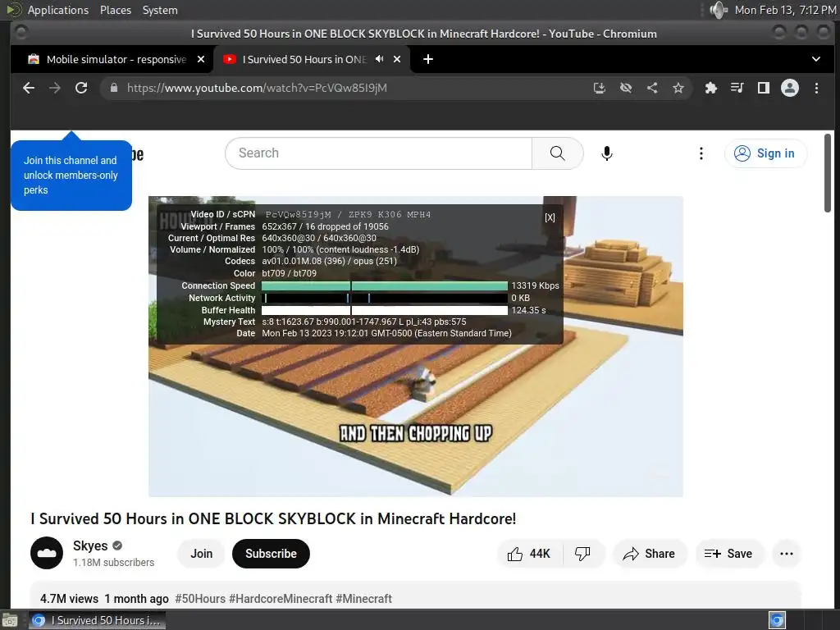The image size is (840, 630).
Task: Click the Network Activity bar
Action: click(x=385, y=298)
